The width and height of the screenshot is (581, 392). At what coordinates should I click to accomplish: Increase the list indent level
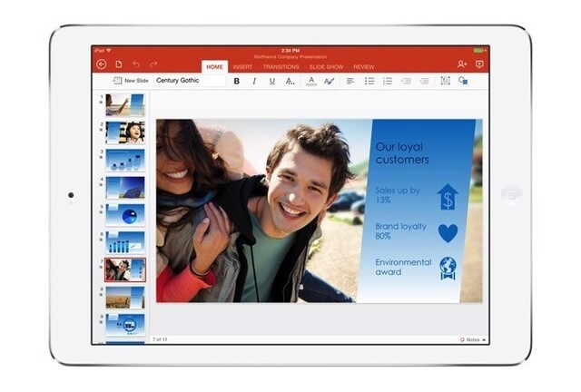(424, 81)
